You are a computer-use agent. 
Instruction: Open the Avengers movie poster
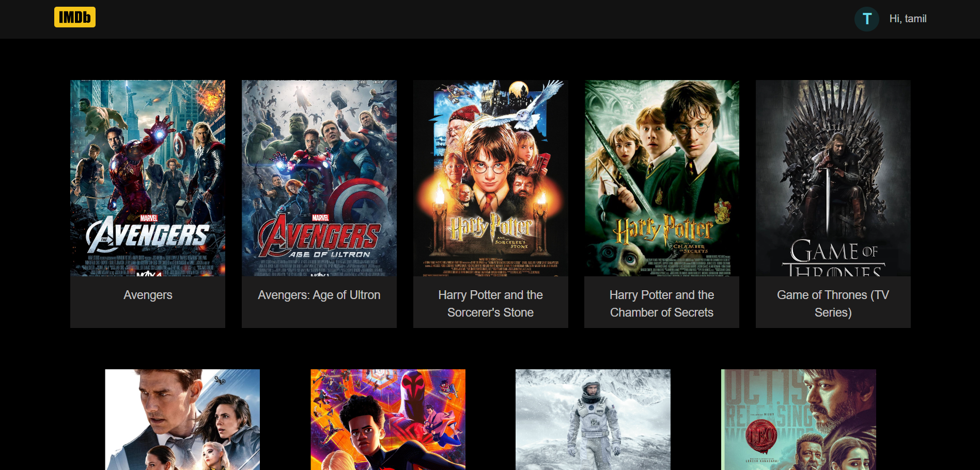click(148, 178)
